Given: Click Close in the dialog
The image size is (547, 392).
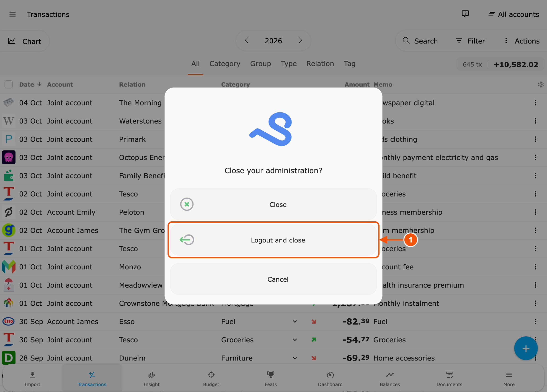Looking at the screenshot, I should point(273,204).
